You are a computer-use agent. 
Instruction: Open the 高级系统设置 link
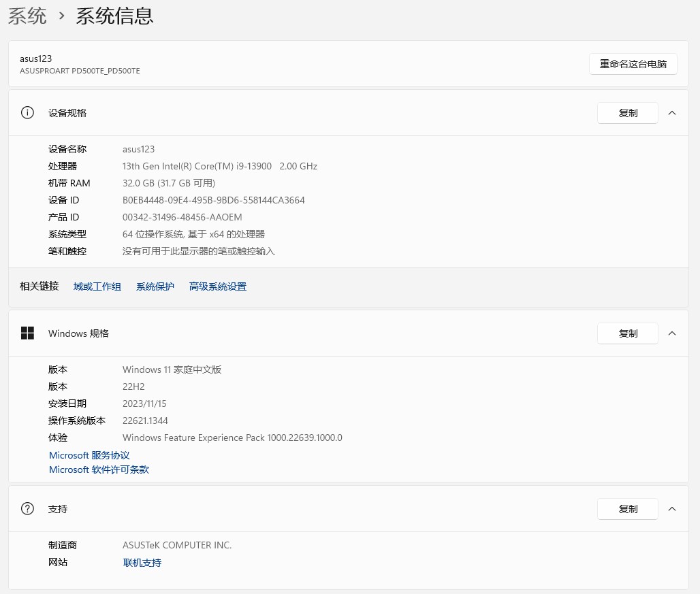pos(218,286)
